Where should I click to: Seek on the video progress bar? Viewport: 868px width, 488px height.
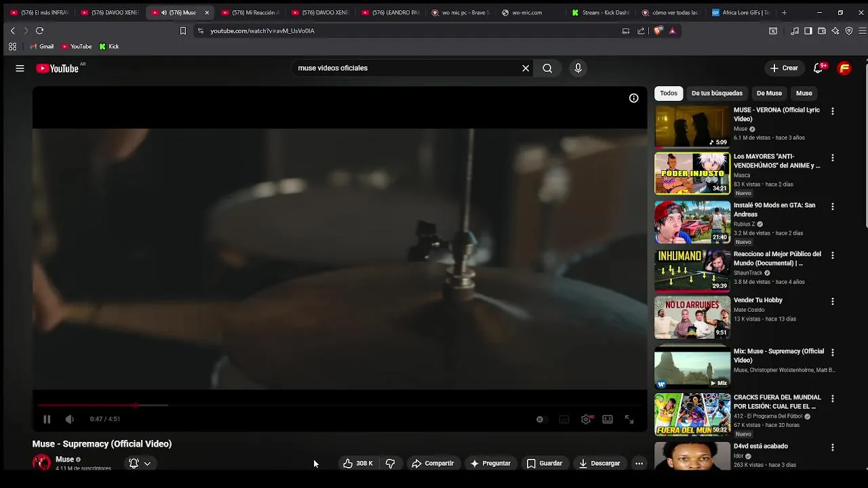point(340,405)
